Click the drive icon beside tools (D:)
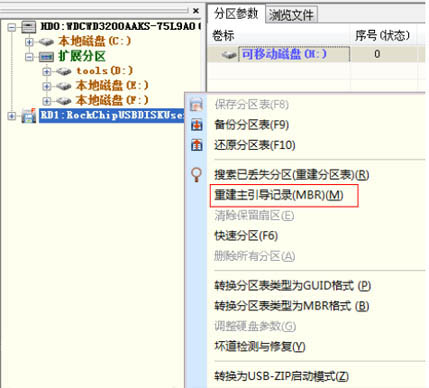Viewport: 429px width, 388px height. (63, 71)
